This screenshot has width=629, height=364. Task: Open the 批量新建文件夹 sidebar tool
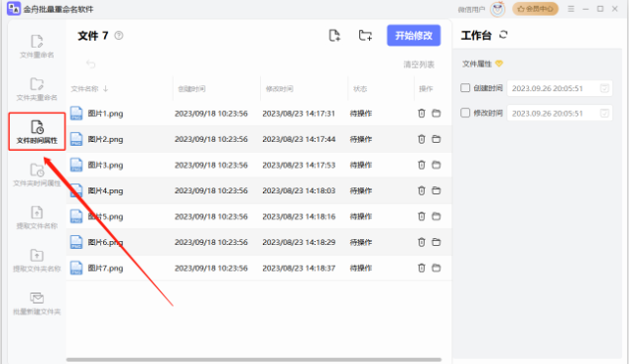37,303
